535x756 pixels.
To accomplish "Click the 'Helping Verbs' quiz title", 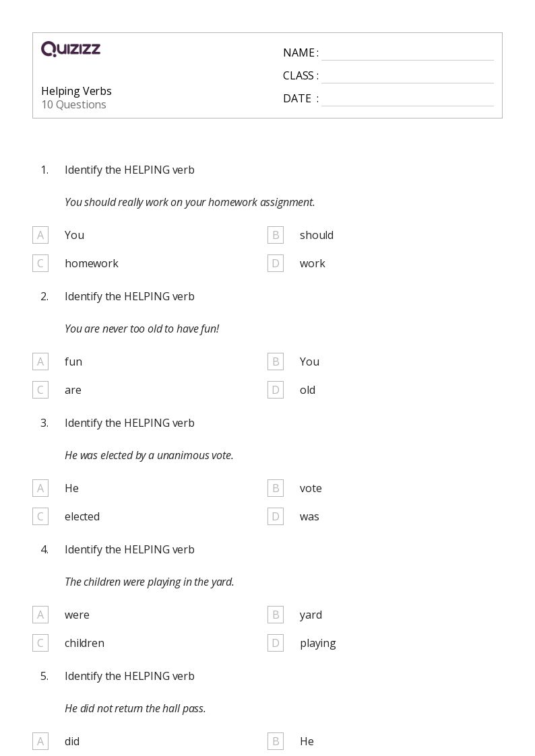I will point(76,91).
